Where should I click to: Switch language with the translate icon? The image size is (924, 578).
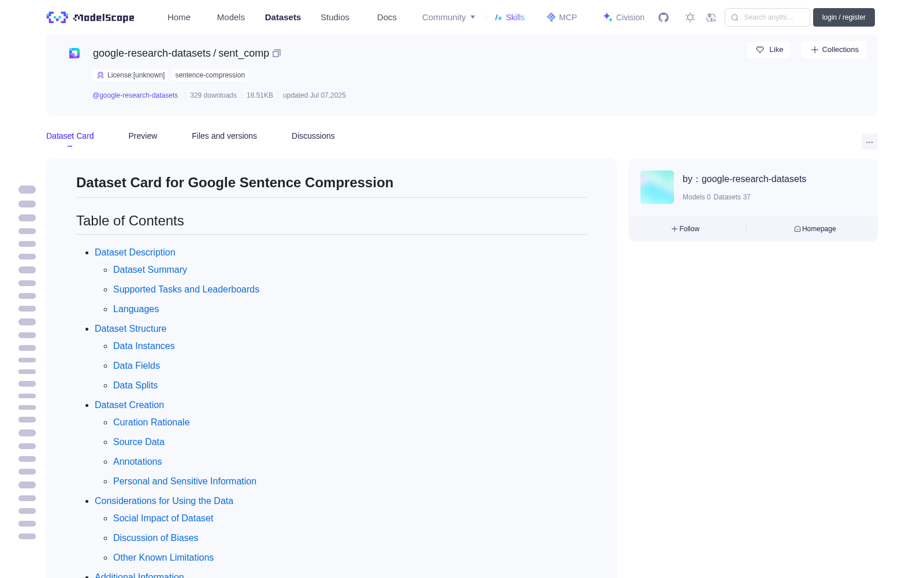click(x=711, y=17)
